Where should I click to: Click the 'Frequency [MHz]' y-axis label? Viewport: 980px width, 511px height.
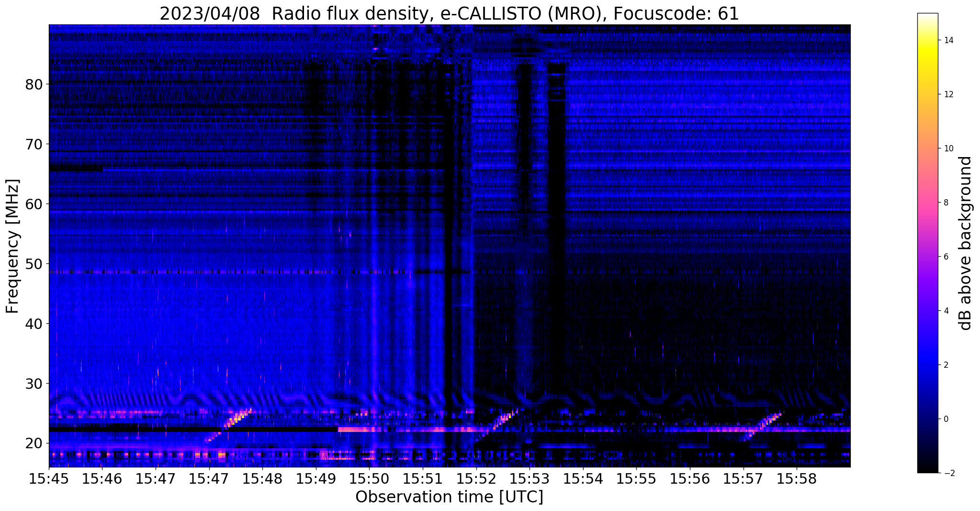click(x=13, y=246)
